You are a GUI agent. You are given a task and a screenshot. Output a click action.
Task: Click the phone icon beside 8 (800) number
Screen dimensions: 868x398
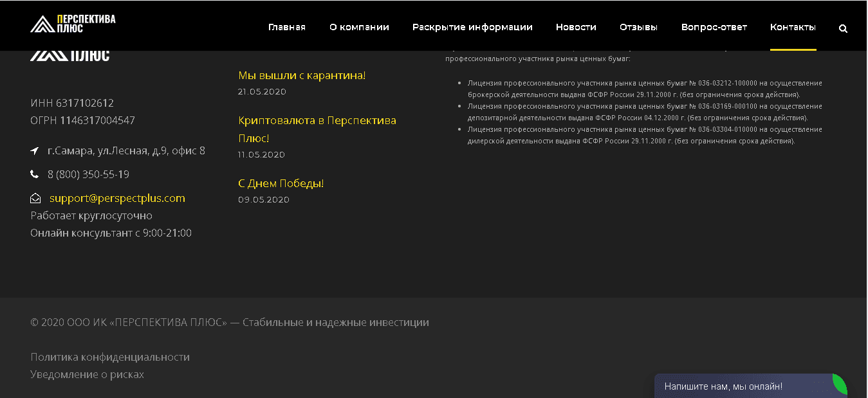click(35, 174)
